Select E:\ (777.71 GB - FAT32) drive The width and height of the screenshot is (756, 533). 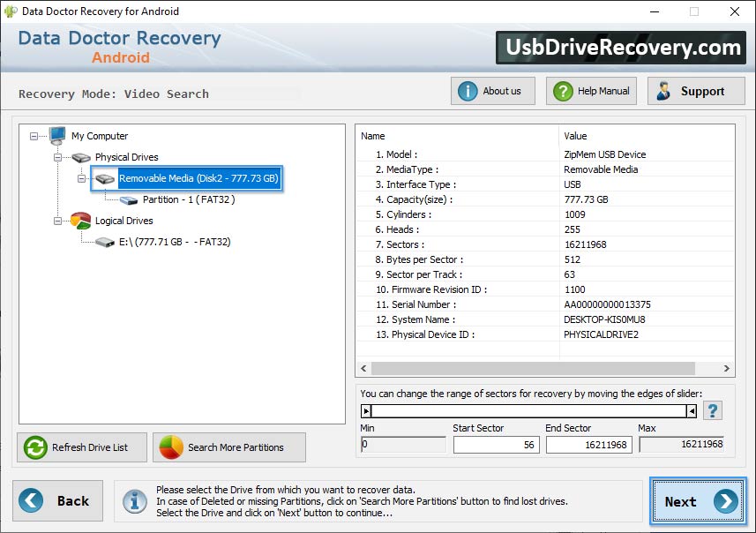(x=175, y=242)
